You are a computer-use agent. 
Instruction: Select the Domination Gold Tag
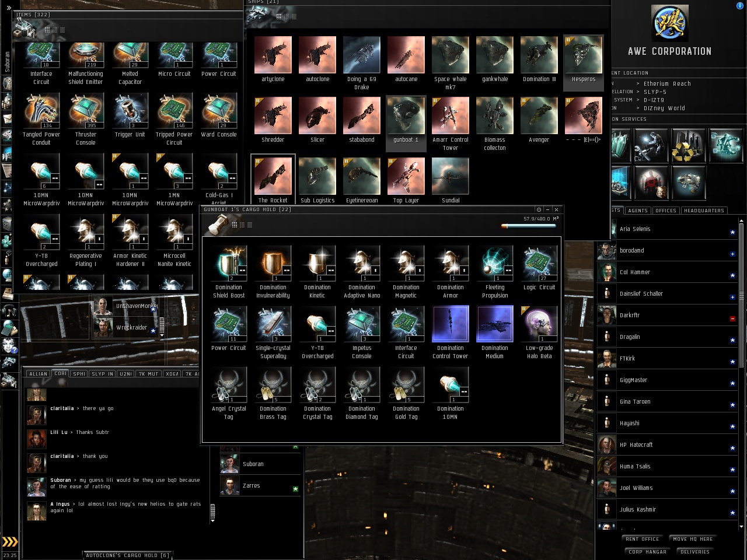406,394
